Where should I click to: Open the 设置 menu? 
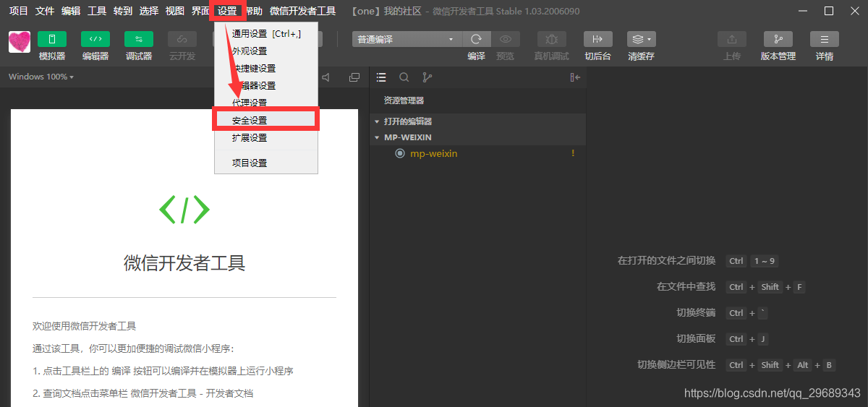(227, 11)
